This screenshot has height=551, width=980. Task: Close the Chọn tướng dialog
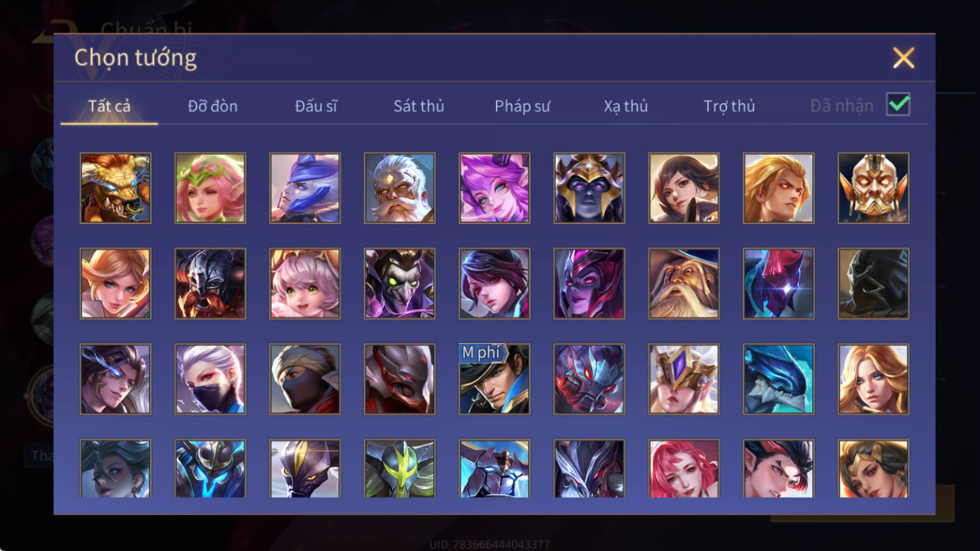(903, 58)
